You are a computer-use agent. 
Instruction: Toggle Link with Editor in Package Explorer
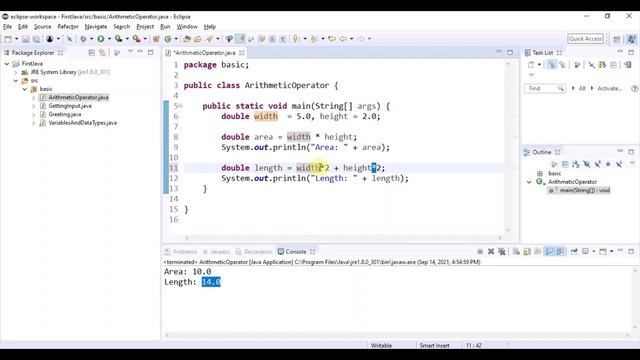coord(102,53)
